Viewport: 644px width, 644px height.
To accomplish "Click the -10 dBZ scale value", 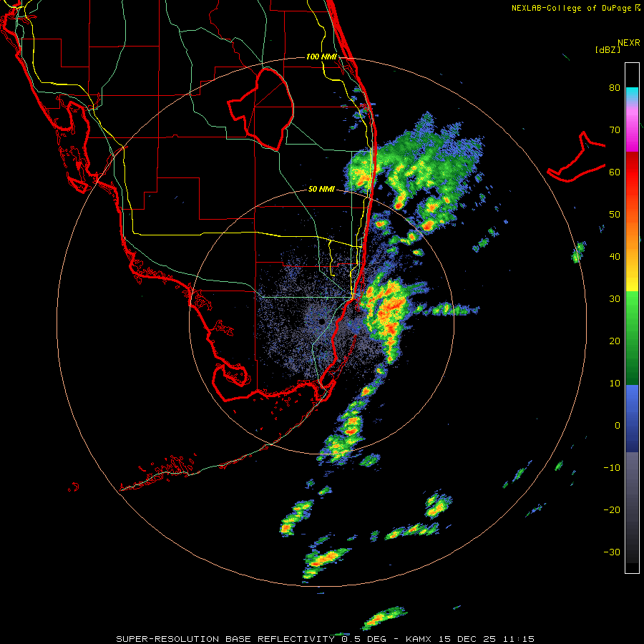I will (612, 468).
